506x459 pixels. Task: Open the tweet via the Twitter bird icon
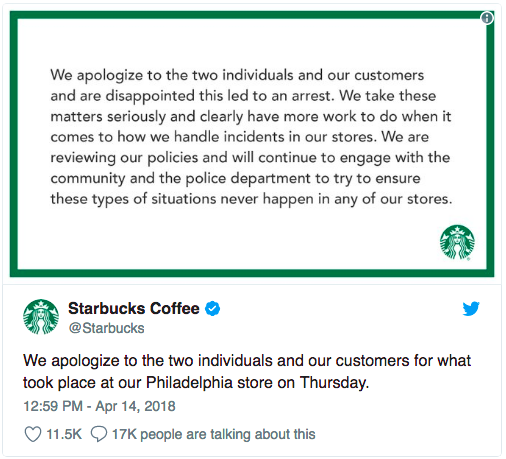click(471, 308)
